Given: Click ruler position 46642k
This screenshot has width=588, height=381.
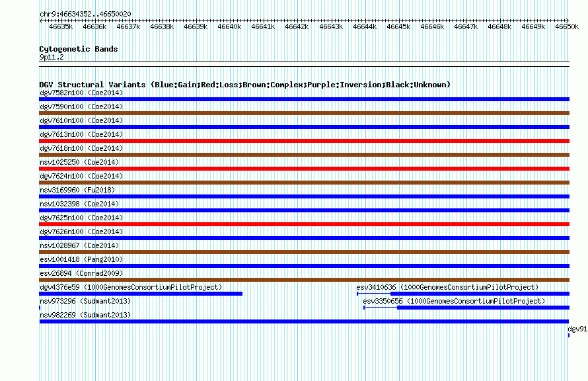Looking at the screenshot, I should (x=297, y=26).
